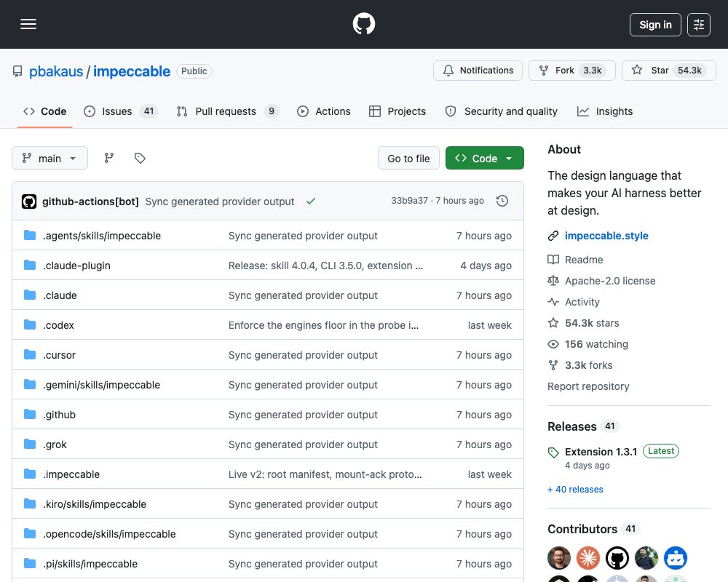Open the hamburger navigation menu

click(28, 24)
